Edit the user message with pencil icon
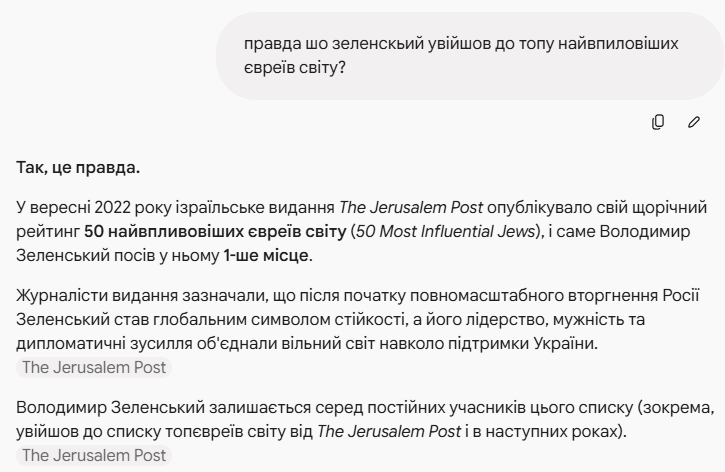 [x=694, y=122]
